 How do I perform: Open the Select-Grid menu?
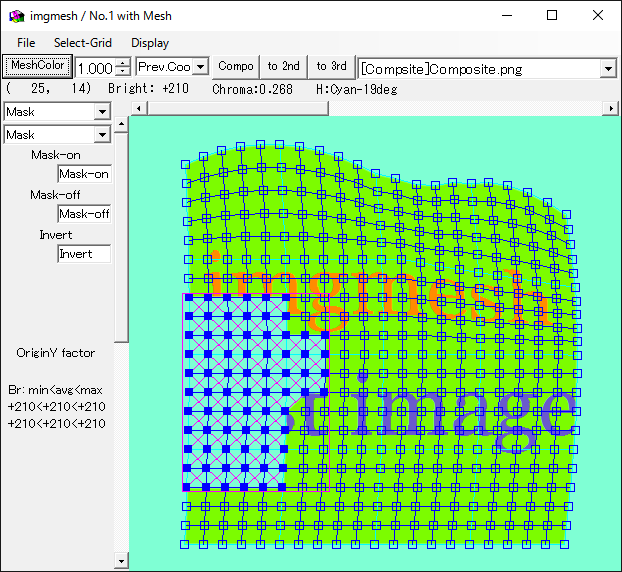(x=82, y=43)
